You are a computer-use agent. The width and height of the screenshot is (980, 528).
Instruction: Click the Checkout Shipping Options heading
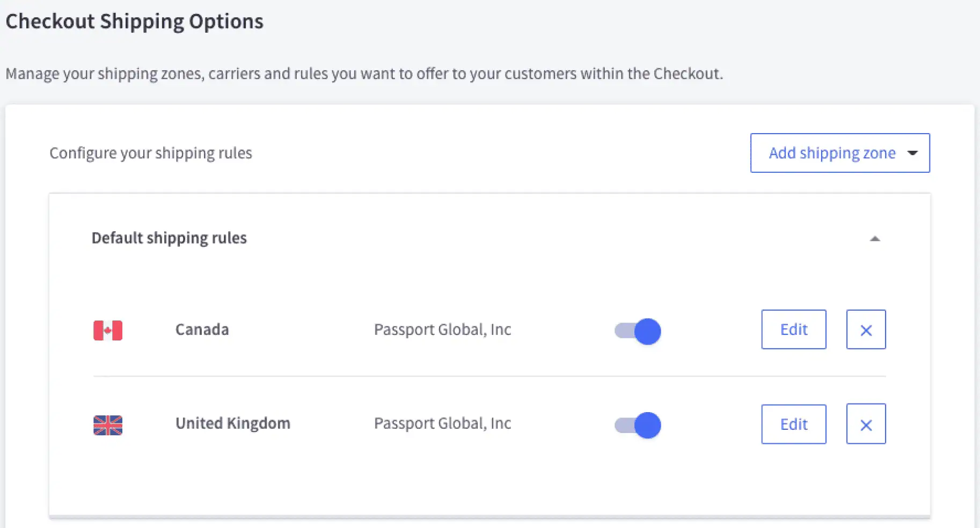click(x=134, y=21)
